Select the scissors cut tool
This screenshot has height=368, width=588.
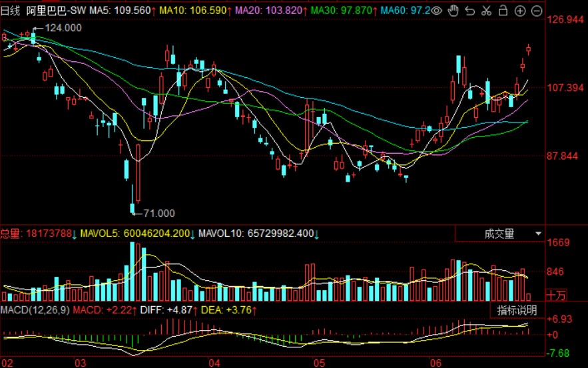pyautogui.click(x=487, y=11)
